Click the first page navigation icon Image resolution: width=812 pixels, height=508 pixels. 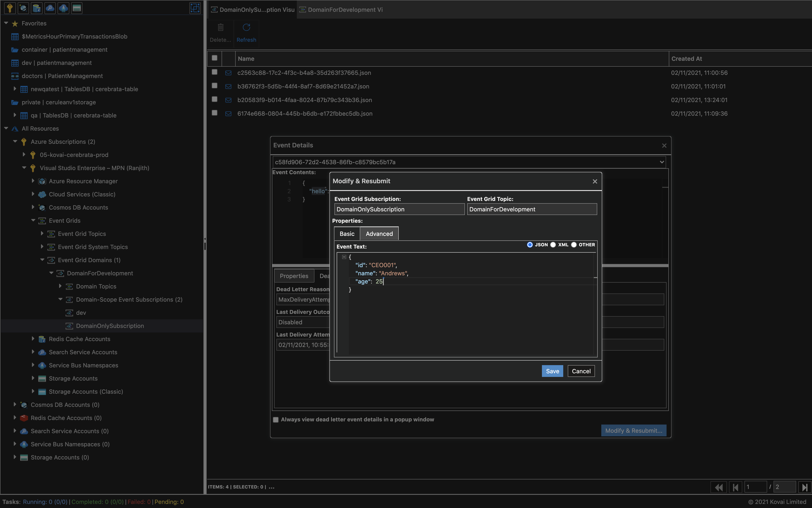coord(718,487)
